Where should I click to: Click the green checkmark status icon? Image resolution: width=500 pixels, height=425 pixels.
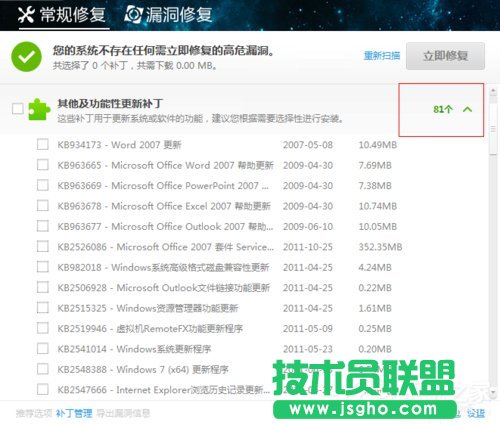[x=26, y=57]
